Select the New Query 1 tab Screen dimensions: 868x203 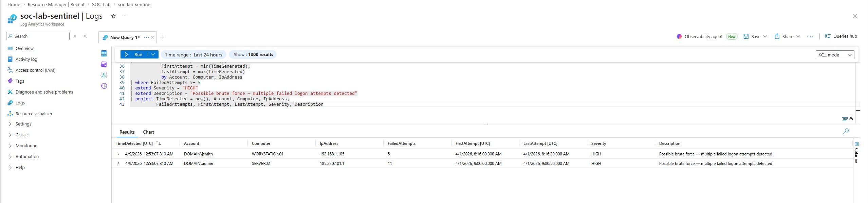125,37
